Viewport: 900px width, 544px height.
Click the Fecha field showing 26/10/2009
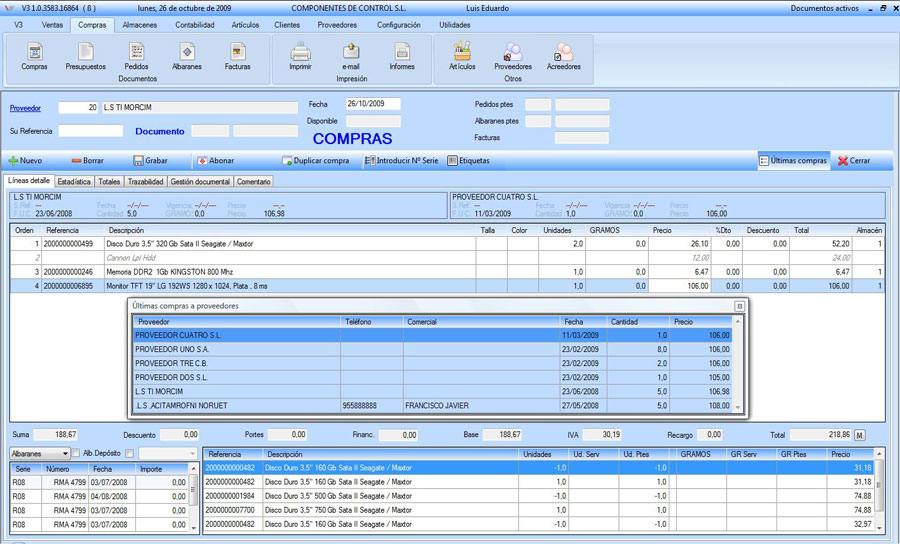373,104
